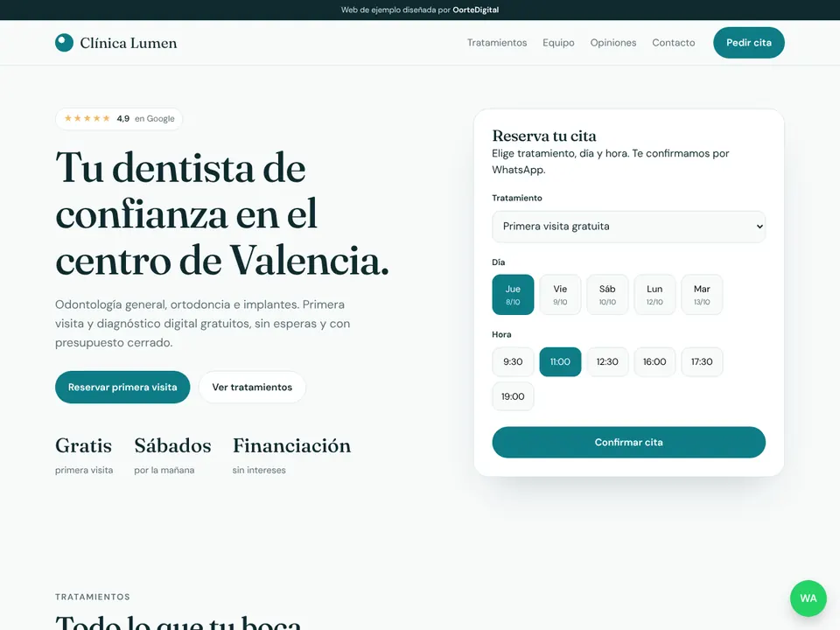Click the "4,9" rating value

123,119
